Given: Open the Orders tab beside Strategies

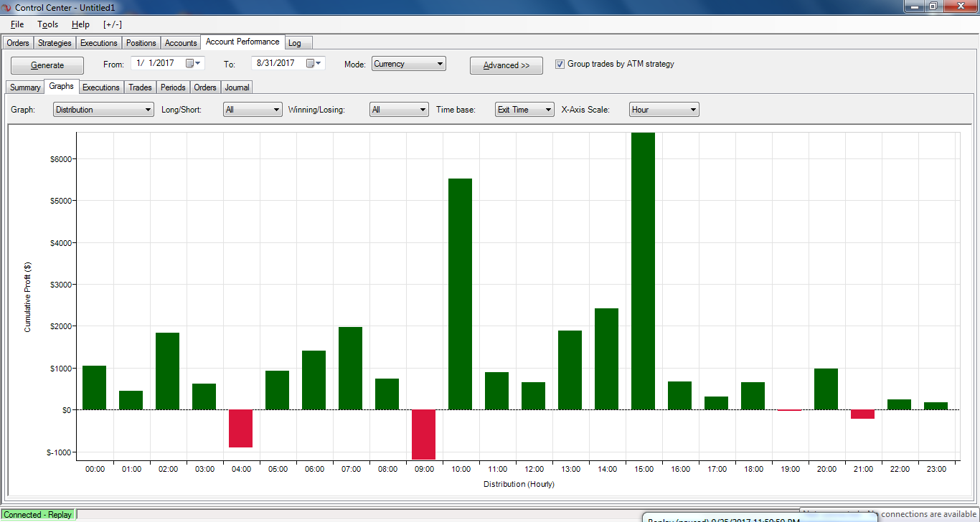Looking at the screenshot, I should (18, 43).
